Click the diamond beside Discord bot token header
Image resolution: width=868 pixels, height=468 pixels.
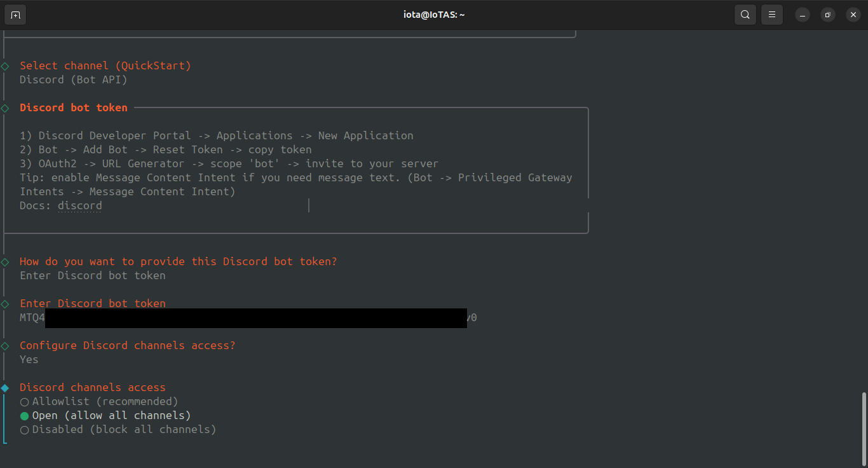point(4,107)
